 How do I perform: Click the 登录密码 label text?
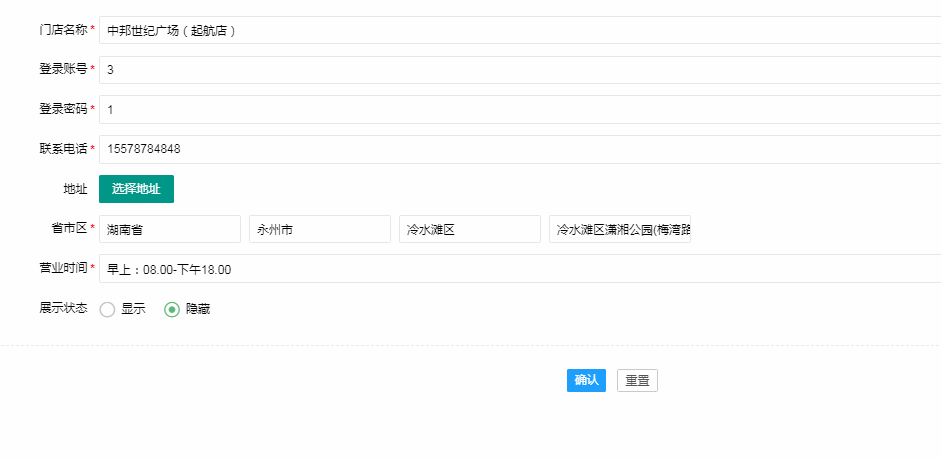[x=63, y=109]
